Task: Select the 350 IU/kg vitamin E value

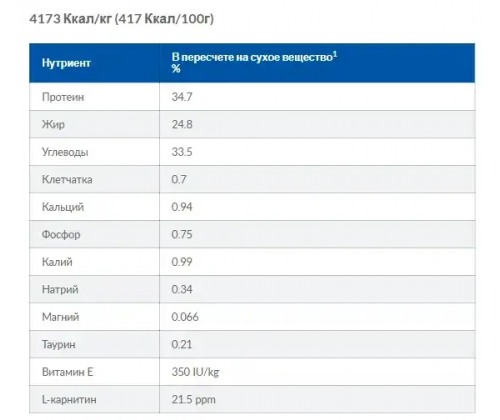Action: 195,372
